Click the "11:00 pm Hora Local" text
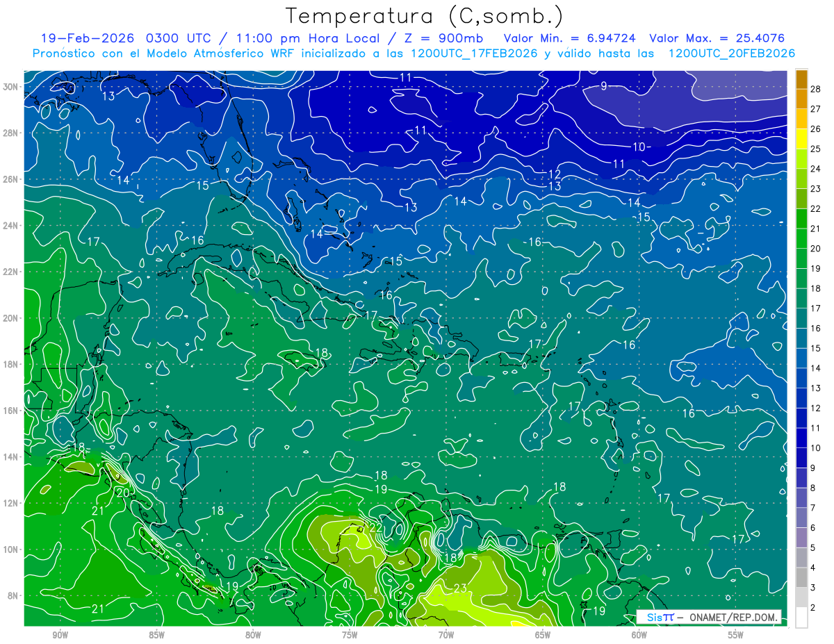 (x=304, y=38)
